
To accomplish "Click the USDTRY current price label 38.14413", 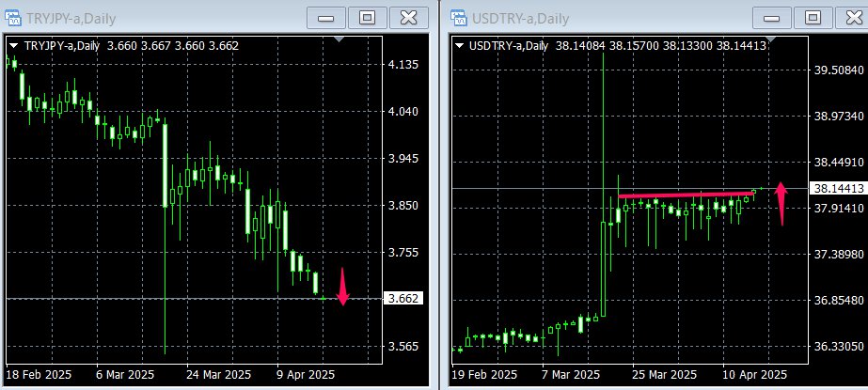I will [x=839, y=189].
